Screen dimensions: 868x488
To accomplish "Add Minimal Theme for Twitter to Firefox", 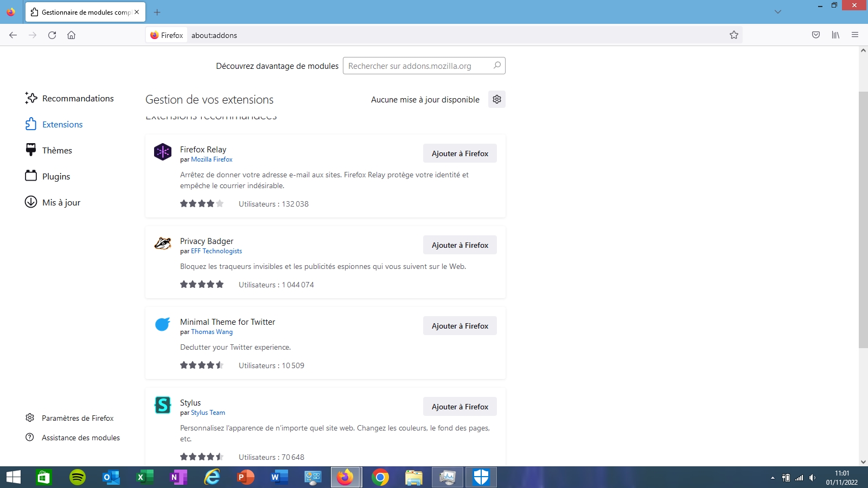I will 460,326.
